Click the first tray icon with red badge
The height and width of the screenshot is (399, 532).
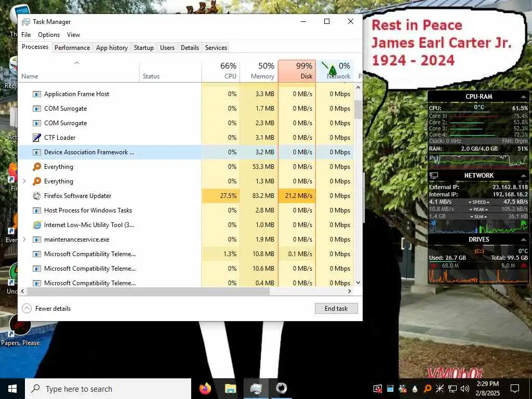coord(378,389)
